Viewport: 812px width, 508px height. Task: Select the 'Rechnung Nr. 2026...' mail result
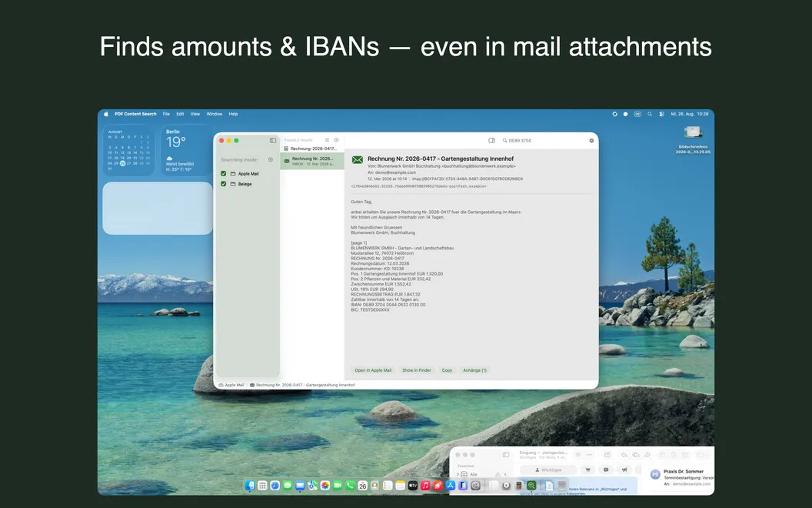(x=312, y=161)
